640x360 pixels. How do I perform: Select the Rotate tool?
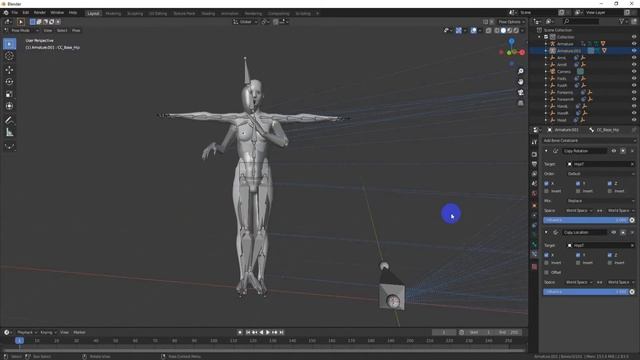pyautogui.click(x=9, y=82)
